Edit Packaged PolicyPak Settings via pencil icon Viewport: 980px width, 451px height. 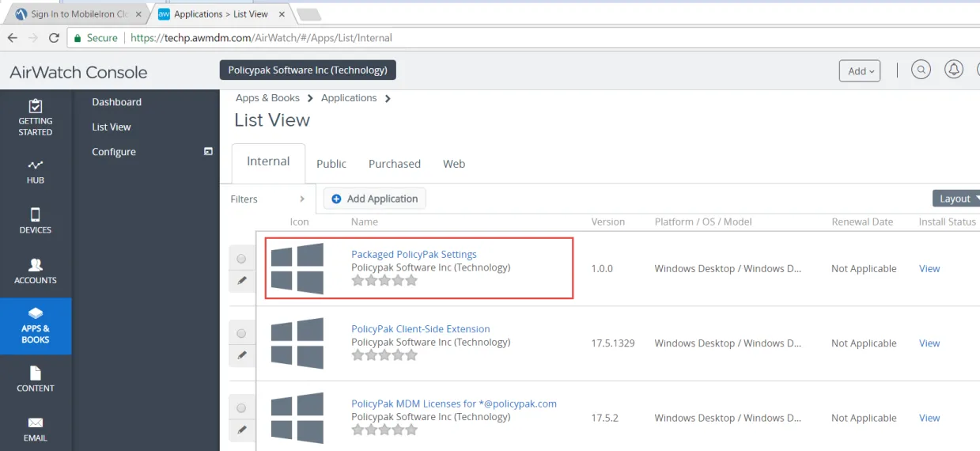click(x=242, y=280)
